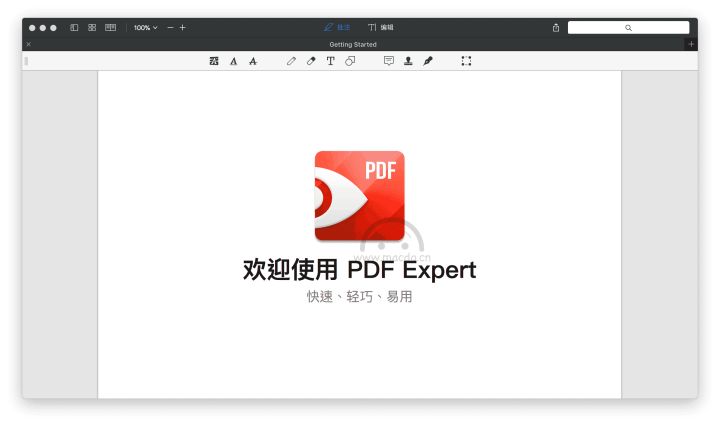
Task: Select the pen drawing tool
Action: [x=291, y=61]
